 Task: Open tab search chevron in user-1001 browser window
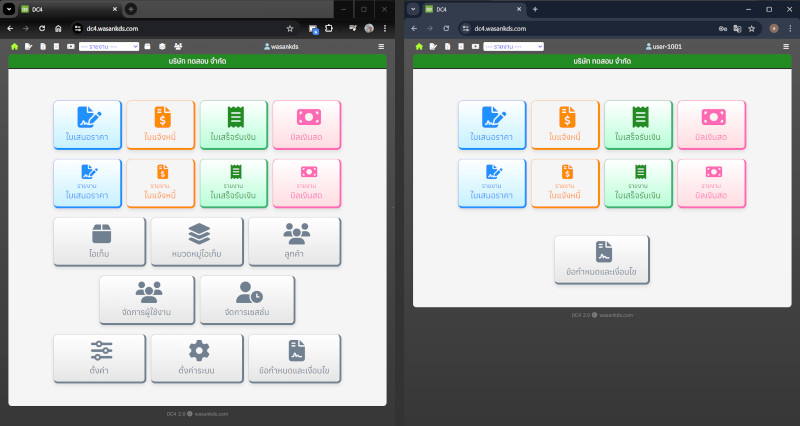tap(413, 9)
